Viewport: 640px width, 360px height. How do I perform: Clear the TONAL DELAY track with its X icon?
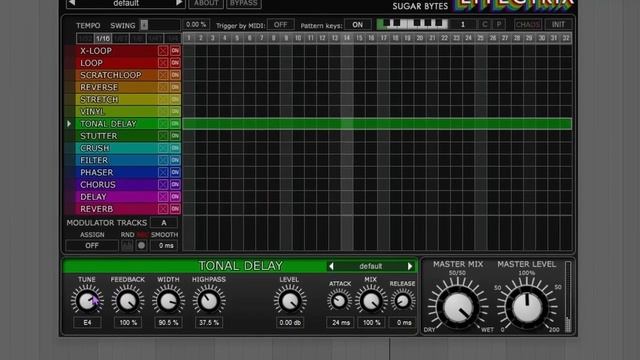click(163, 124)
